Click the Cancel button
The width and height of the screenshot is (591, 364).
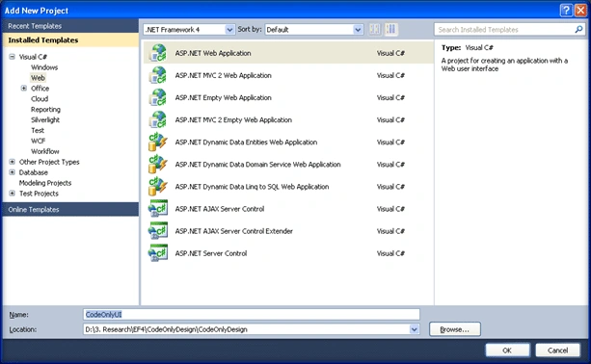(x=557, y=351)
